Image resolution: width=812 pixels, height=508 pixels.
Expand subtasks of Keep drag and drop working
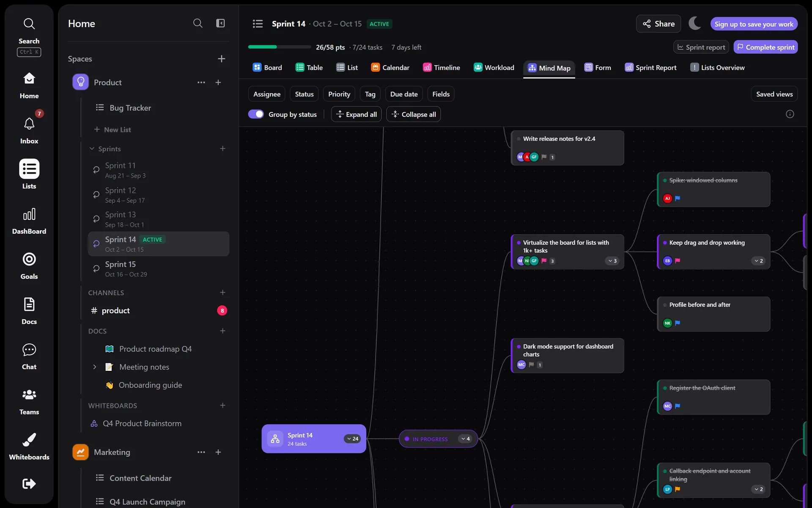759,261
